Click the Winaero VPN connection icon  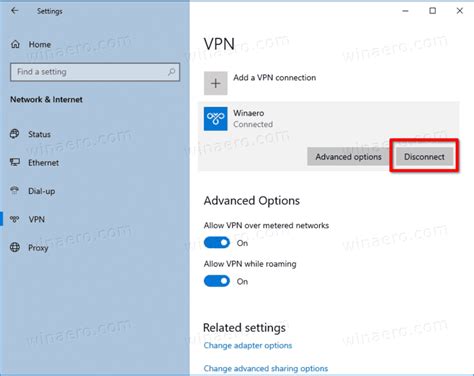click(216, 119)
